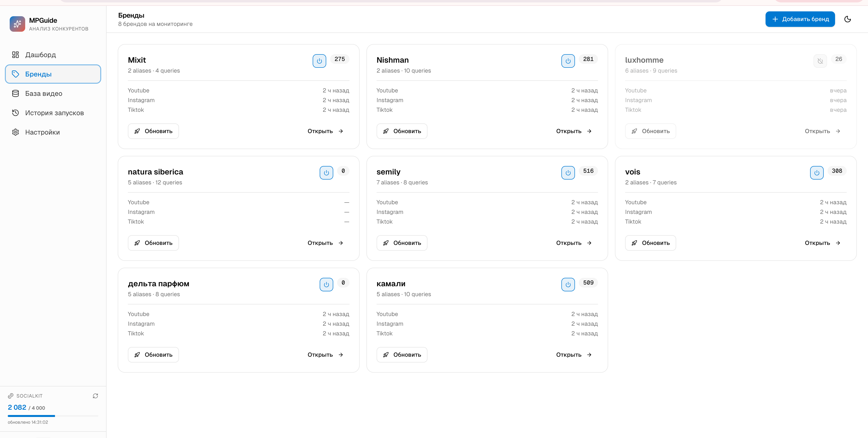Viewport: 868px width, 438px height.
Task: Go to База видео
Action: 53,94
